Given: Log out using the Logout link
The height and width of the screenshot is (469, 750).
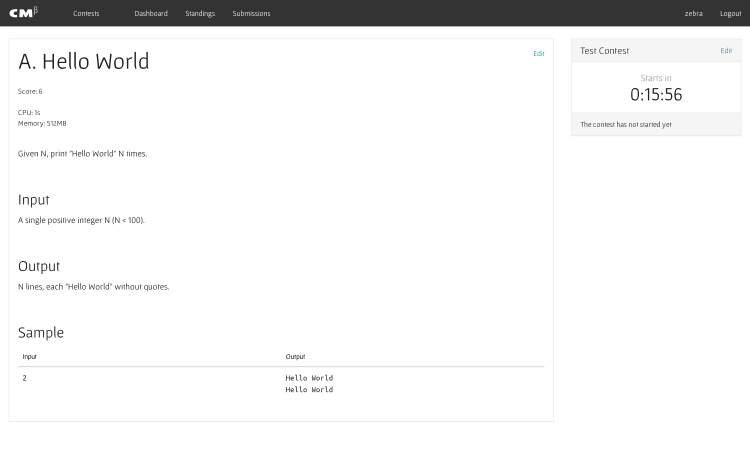Looking at the screenshot, I should coord(730,14).
